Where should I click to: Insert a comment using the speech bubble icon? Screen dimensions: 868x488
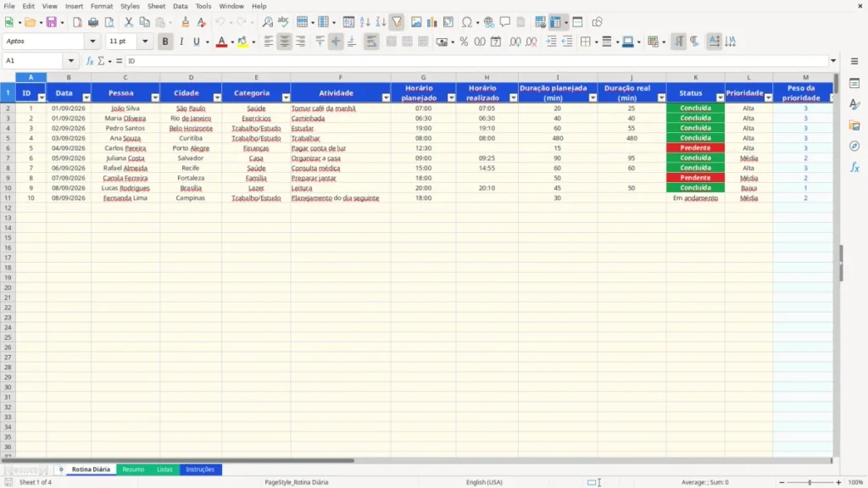[505, 22]
